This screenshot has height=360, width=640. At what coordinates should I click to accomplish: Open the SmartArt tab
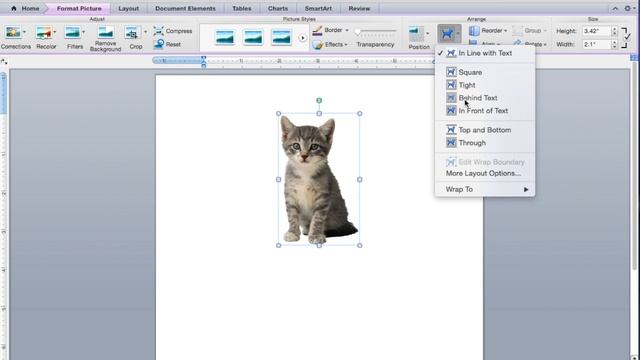pyautogui.click(x=318, y=8)
